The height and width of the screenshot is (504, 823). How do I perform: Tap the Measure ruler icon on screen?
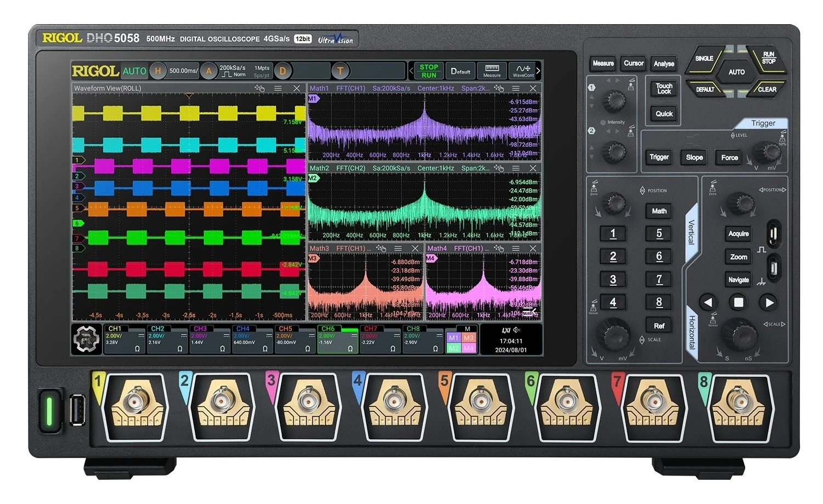point(492,71)
